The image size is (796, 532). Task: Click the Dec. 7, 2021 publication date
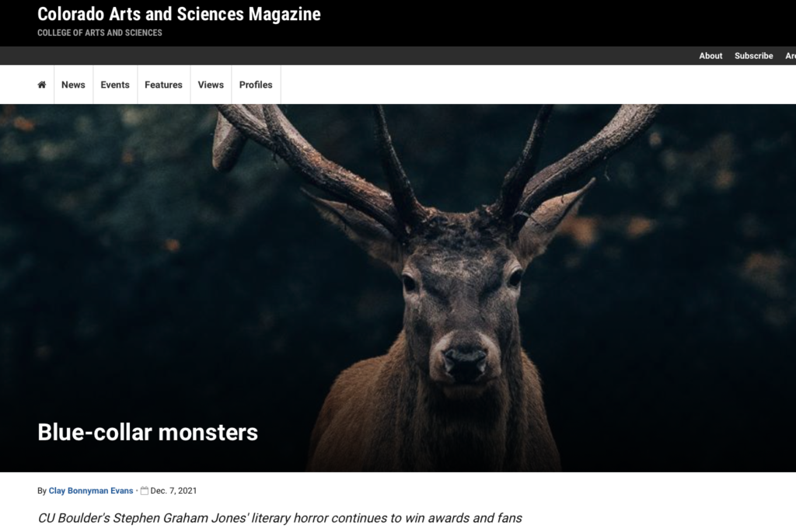(173, 491)
